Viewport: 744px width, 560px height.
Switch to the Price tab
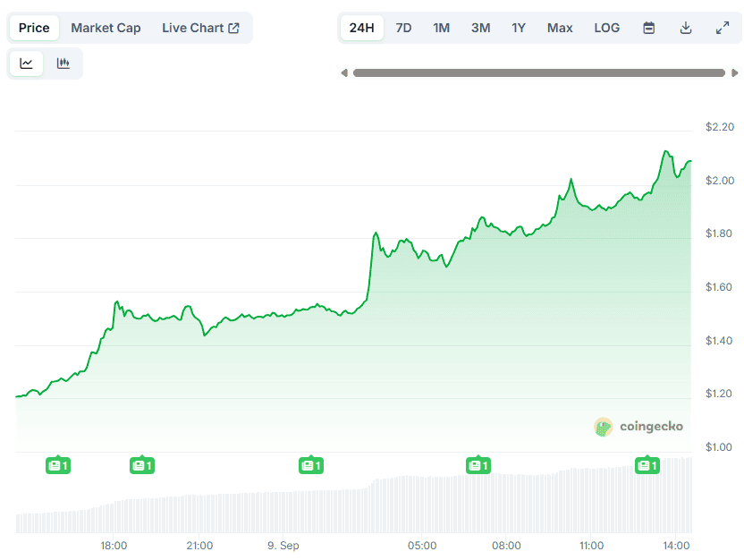tap(34, 28)
